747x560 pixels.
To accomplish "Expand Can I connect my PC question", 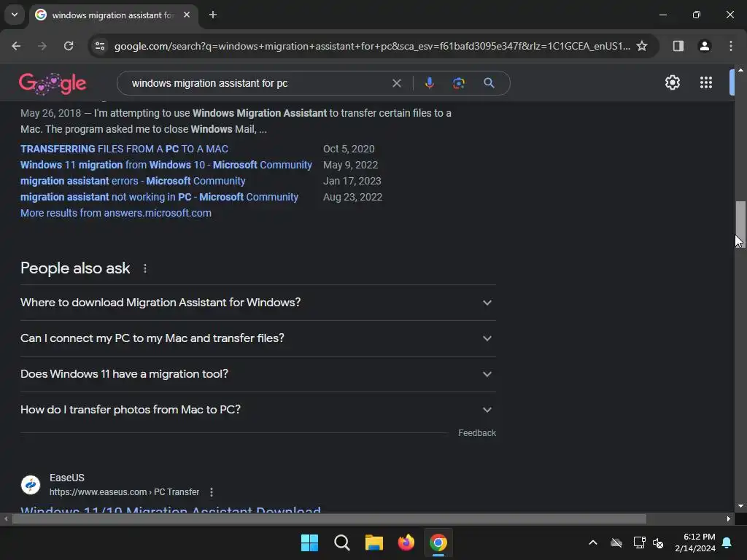I will (x=258, y=338).
